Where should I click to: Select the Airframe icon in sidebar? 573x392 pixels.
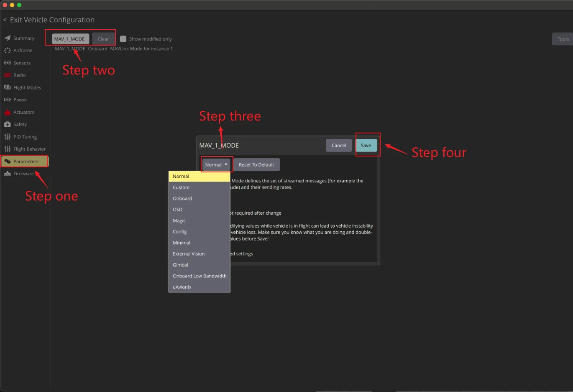pos(8,51)
